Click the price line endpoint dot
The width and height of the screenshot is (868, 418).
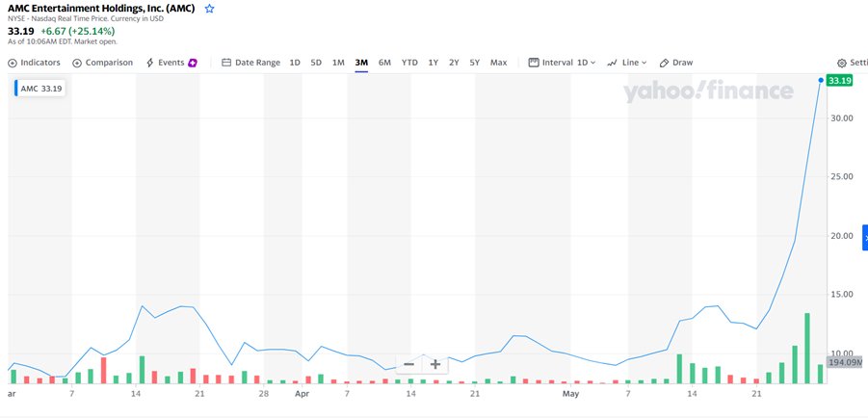(821, 80)
